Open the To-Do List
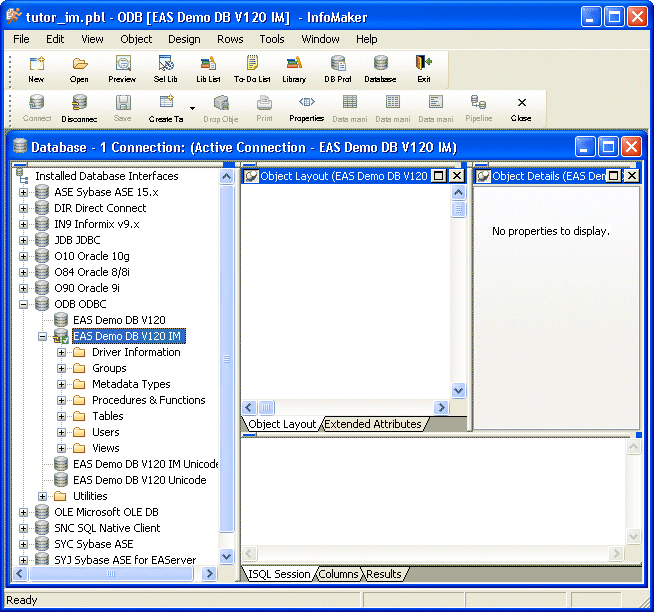The width and height of the screenshot is (654, 612). click(x=252, y=69)
